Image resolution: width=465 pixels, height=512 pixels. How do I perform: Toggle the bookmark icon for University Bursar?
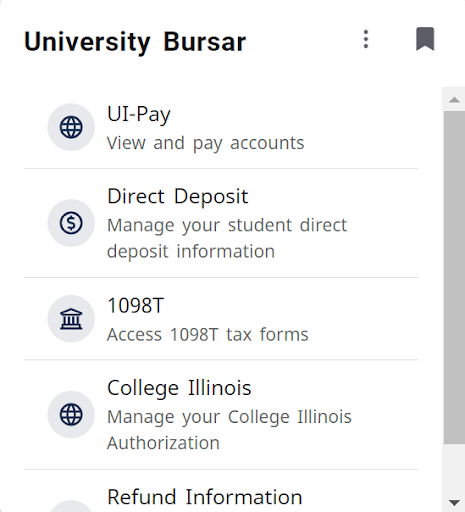coord(425,39)
